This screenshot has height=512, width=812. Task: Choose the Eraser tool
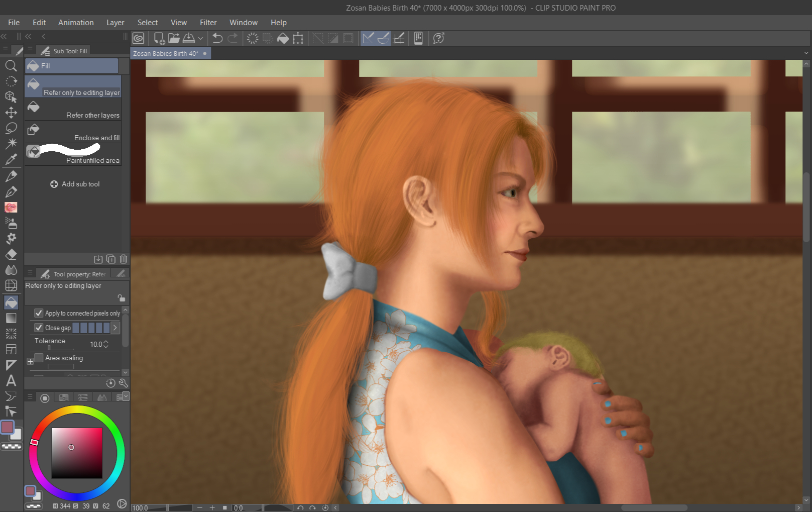tap(11, 254)
